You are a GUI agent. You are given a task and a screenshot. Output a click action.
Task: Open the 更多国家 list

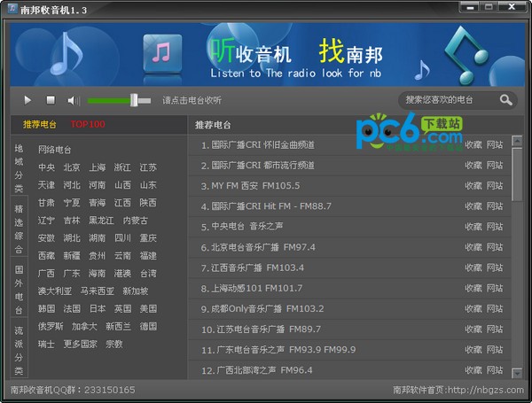[80, 344]
